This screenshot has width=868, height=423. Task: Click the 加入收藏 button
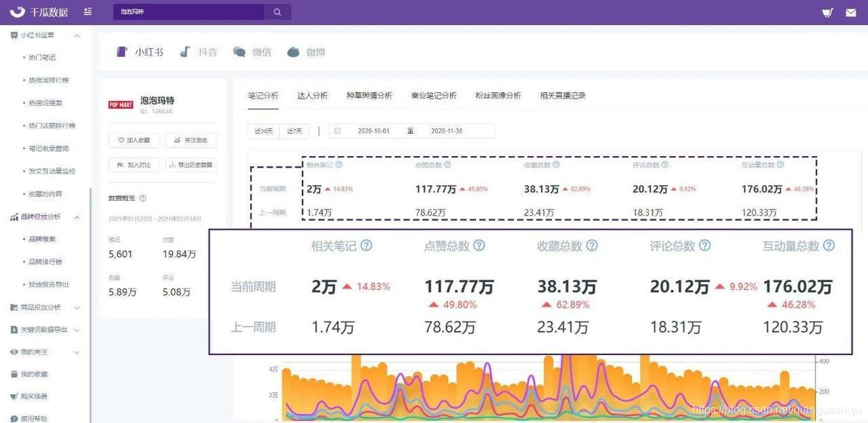[134, 139]
